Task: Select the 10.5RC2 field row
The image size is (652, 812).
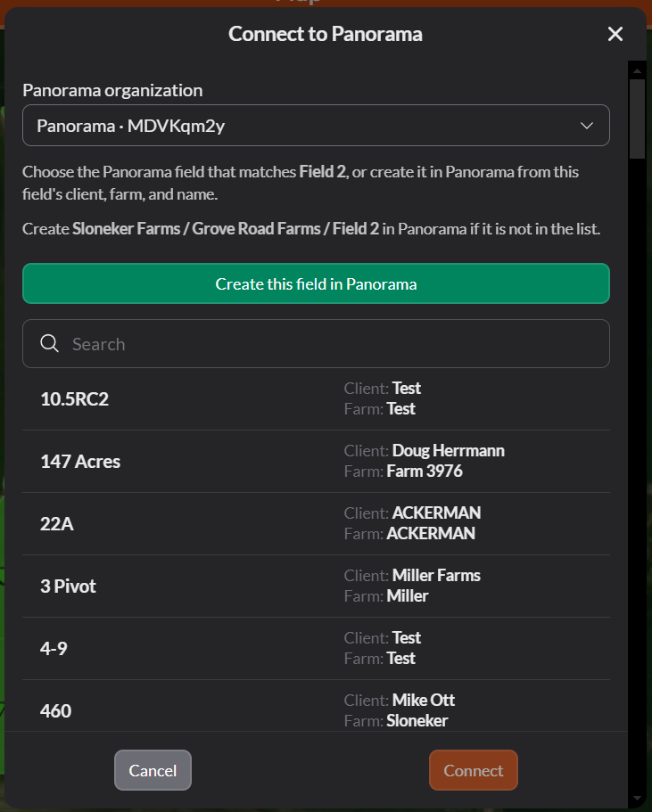Action: pyautogui.click(x=316, y=398)
